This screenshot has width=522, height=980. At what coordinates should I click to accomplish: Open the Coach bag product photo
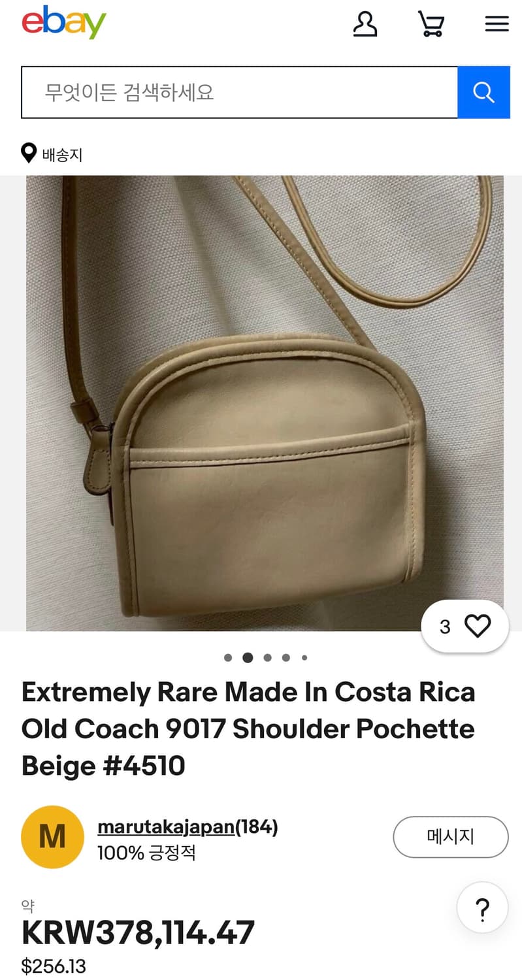click(265, 403)
